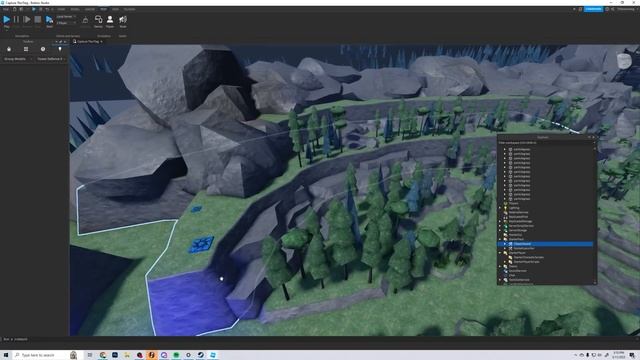Select SoundService in Explorer
640x360 pixels.
click(518, 271)
